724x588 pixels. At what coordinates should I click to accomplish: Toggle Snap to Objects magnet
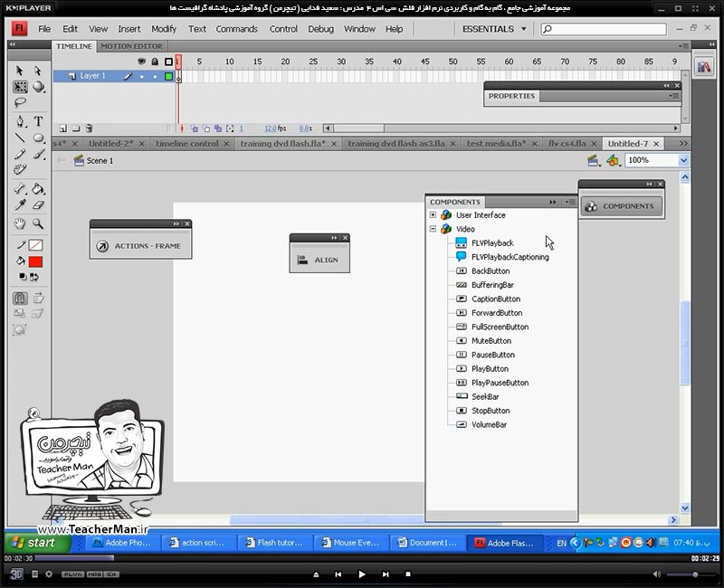pyautogui.click(x=19, y=299)
